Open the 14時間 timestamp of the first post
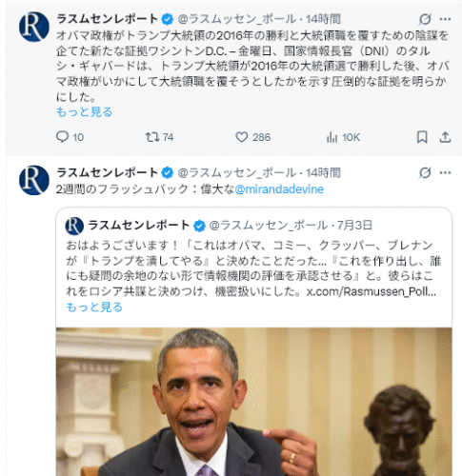 (x=323, y=19)
